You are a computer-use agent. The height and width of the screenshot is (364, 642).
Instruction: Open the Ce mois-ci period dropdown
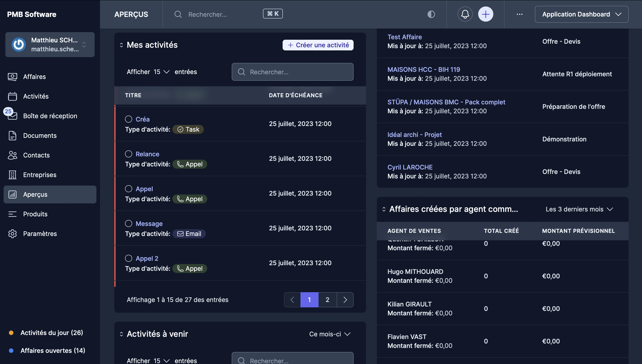click(329, 334)
